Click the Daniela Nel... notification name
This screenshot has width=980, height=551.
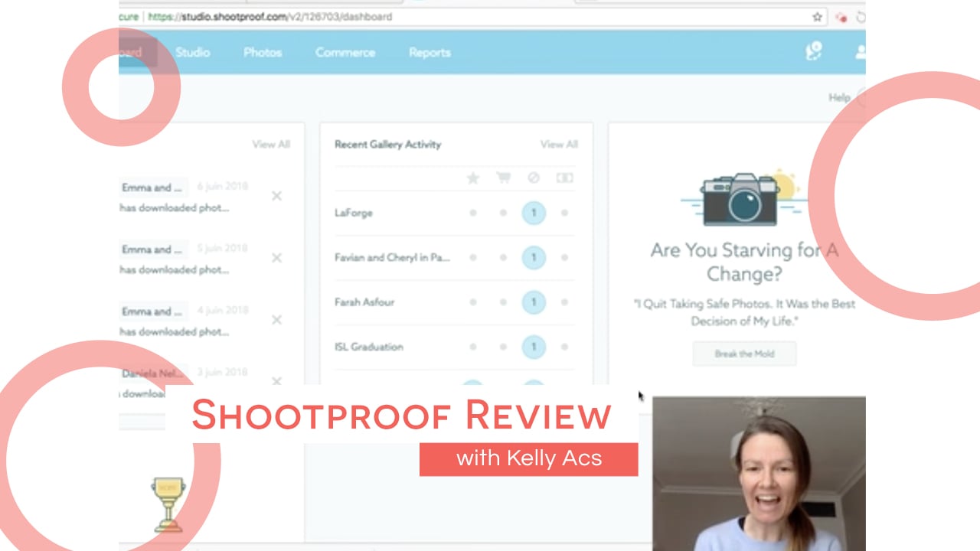pos(152,373)
